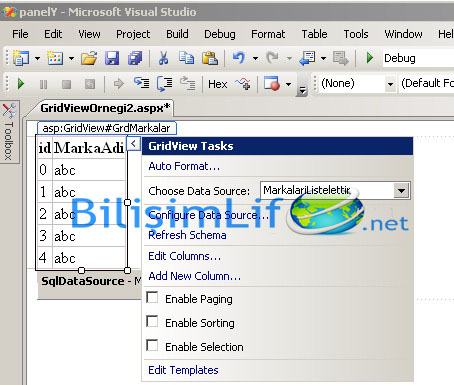Expand the Choose Data Source dropdown
Viewport: 454px width, 385px height.
[x=401, y=191]
